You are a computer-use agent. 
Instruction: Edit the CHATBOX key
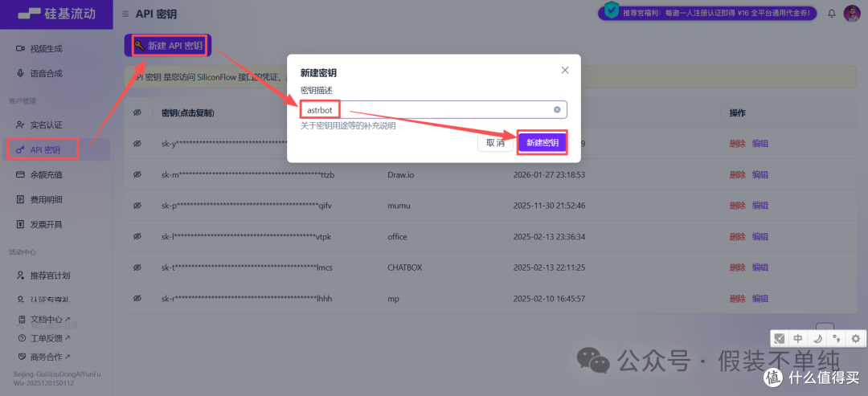760,267
